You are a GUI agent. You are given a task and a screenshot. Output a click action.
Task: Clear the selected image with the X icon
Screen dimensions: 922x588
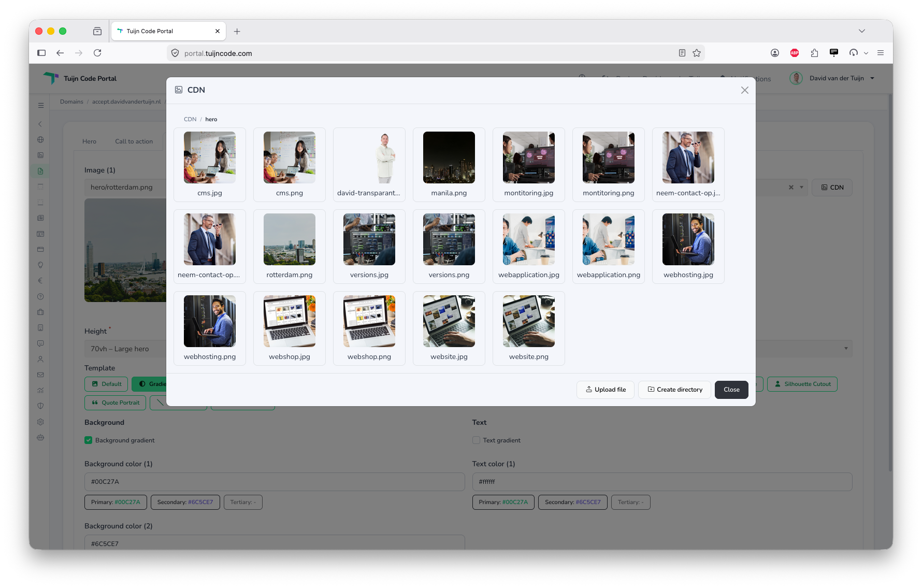791,188
